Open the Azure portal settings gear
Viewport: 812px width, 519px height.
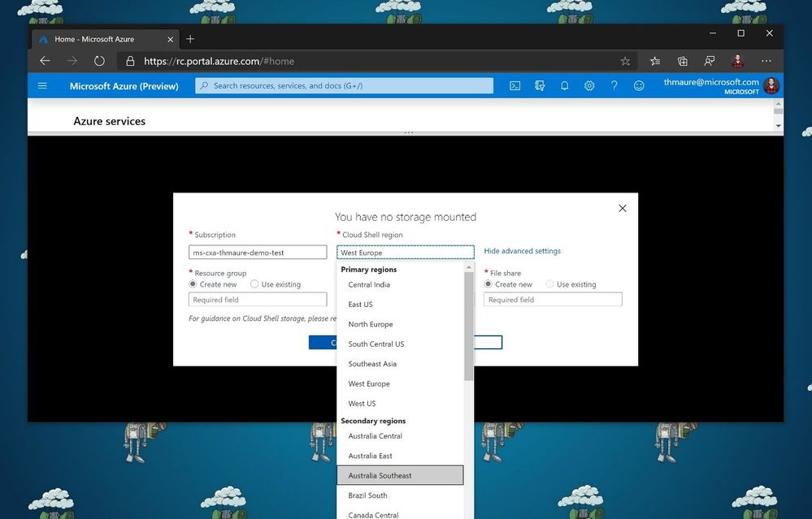pos(589,86)
